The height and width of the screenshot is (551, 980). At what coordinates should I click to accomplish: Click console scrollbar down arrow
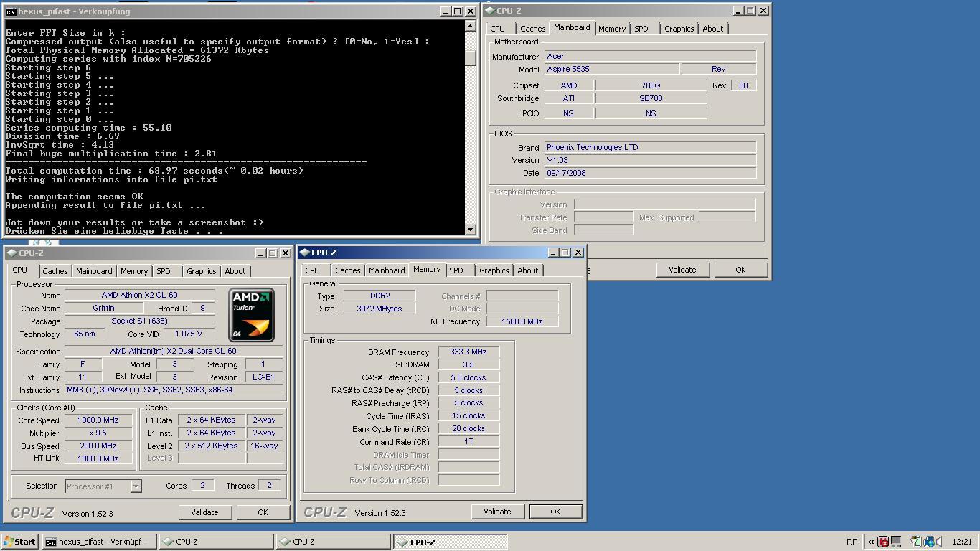[x=471, y=230]
